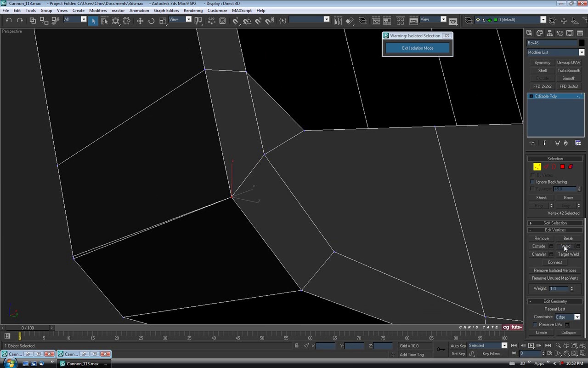Screen dimensions: 588x368
Task: Click the Remove Isolated Vertices button
Action: (555, 270)
